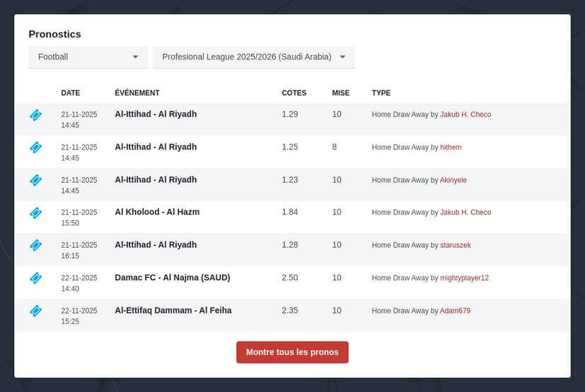Click the Cotes column header
This screenshot has width=585, height=392.
point(294,93)
